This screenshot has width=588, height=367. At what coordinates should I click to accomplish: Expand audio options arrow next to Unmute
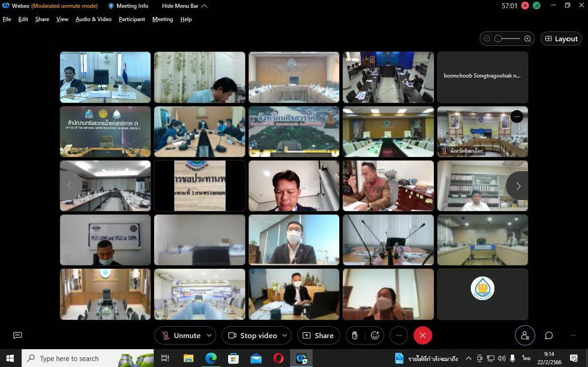[209, 335]
